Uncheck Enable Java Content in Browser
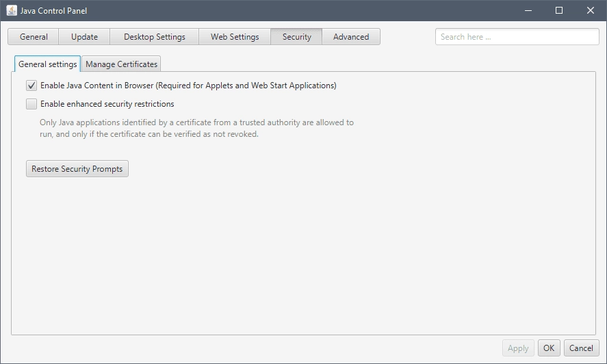Image resolution: width=607 pixels, height=364 pixels. point(31,86)
